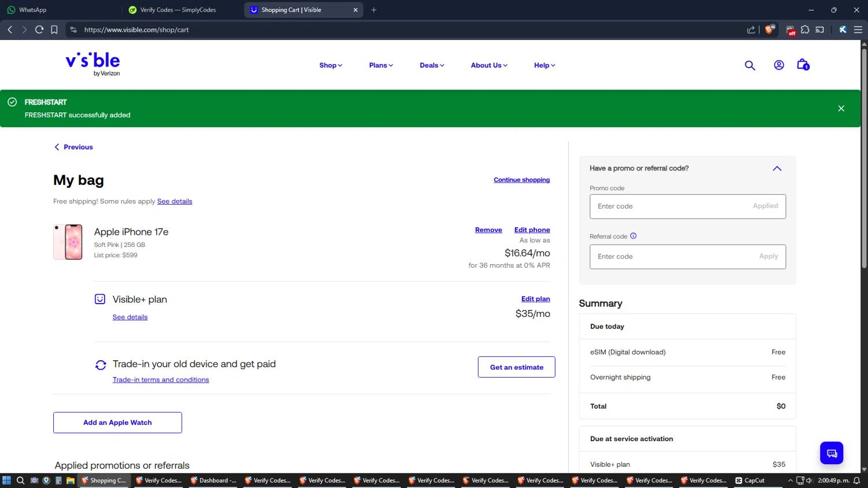The height and width of the screenshot is (488, 868).
Task: Open the site search magnifier icon
Action: (750, 65)
